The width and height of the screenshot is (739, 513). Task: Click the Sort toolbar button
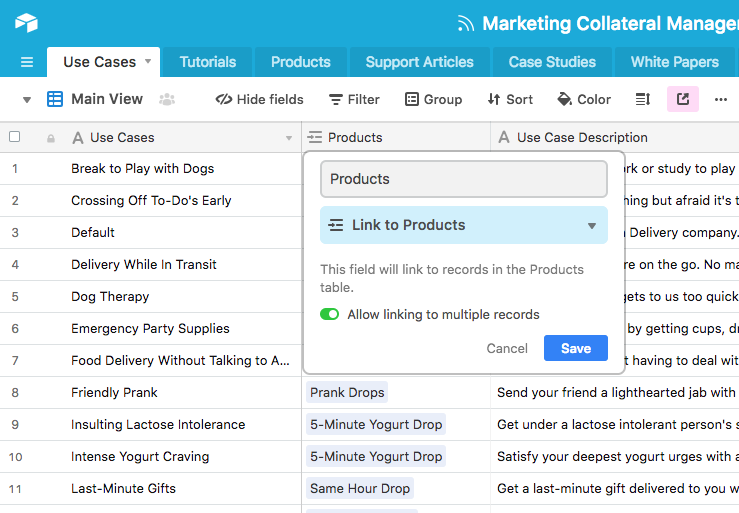(x=510, y=99)
